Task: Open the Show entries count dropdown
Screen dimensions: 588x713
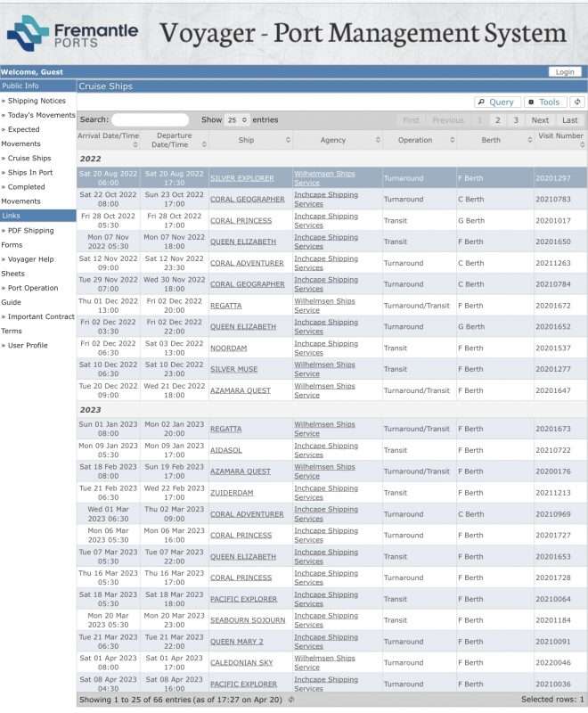Action: (237, 120)
